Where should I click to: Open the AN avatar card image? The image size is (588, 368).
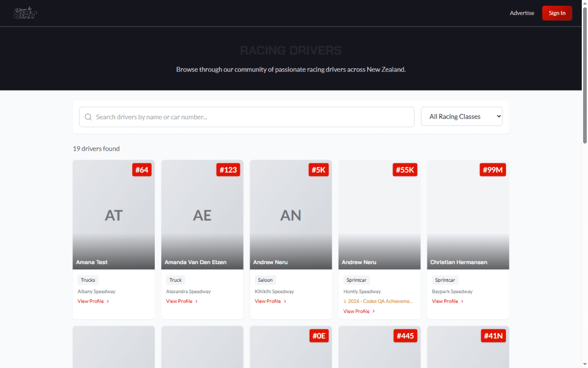click(x=291, y=215)
